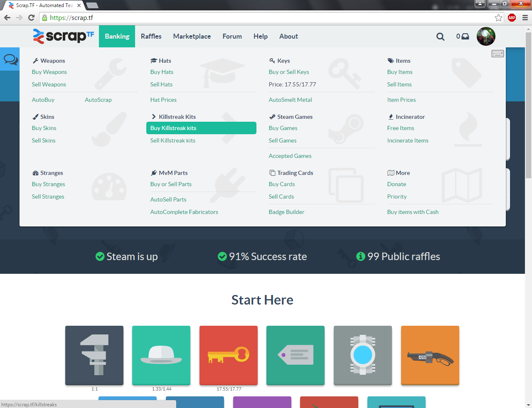Click the browser address bar
This screenshot has height=408, width=532.
tap(272, 17)
